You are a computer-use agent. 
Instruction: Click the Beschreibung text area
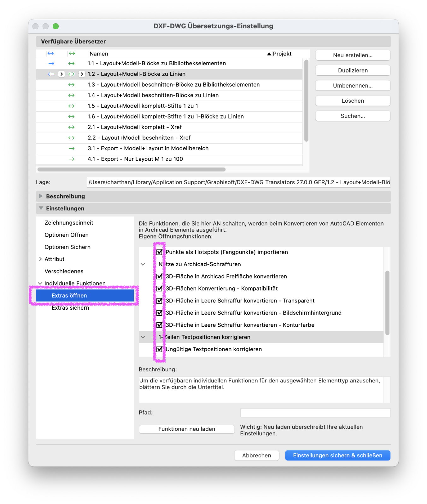click(x=261, y=390)
